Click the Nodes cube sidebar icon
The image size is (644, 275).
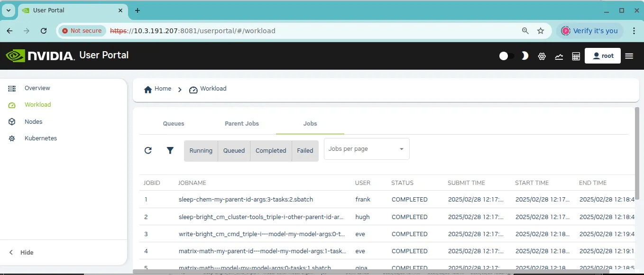coord(12,122)
